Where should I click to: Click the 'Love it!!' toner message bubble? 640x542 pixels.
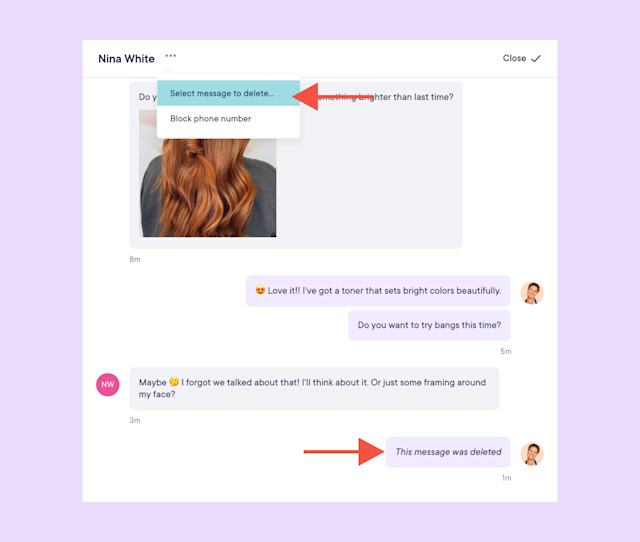378,291
